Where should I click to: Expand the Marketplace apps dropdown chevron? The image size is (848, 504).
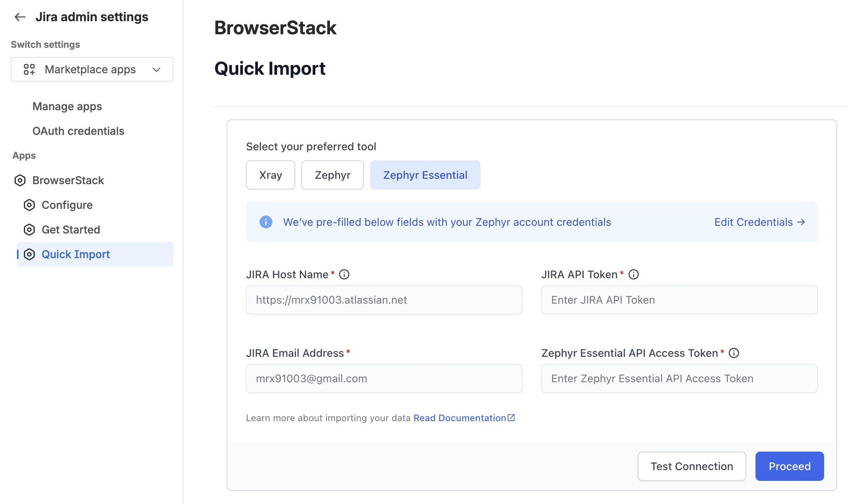coord(156,70)
